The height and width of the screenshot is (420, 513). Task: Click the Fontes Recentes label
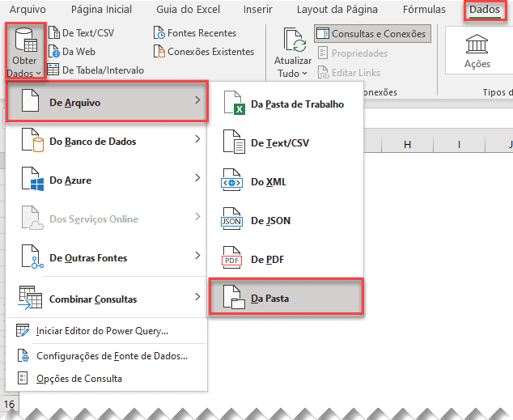point(201,33)
